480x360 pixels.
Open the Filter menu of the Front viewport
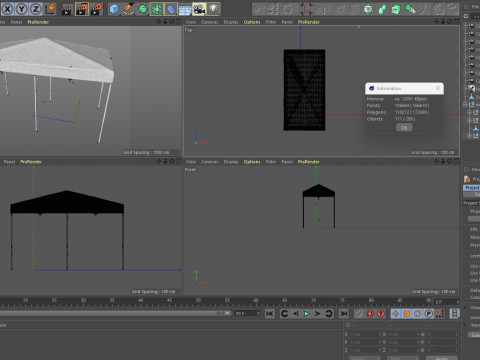pyautogui.click(x=271, y=162)
